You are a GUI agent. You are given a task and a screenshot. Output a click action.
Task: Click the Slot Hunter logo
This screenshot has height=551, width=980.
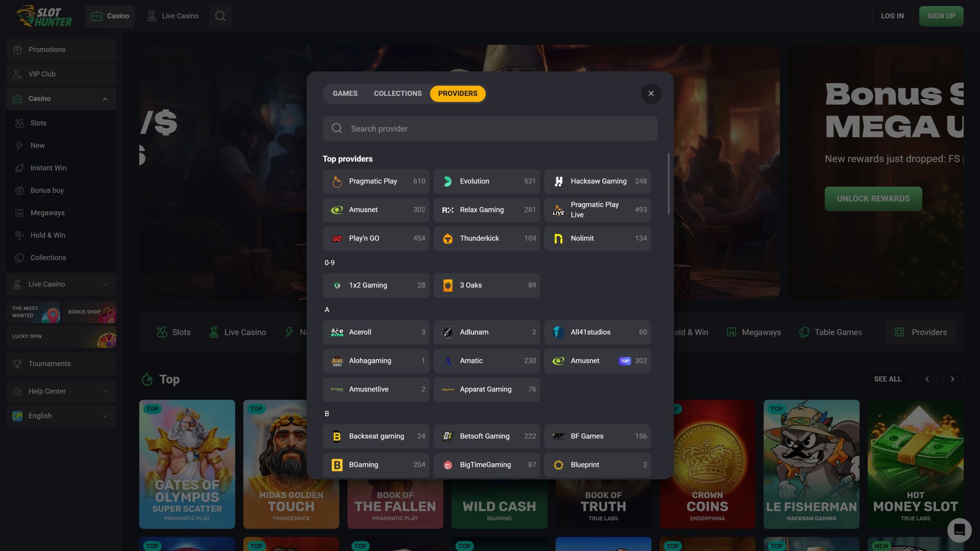[x=44, y=16]
